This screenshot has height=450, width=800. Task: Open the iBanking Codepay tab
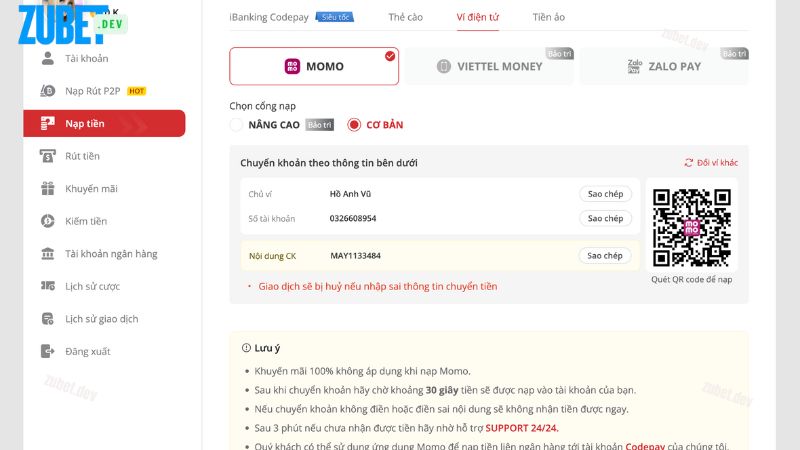pos(269,17)
